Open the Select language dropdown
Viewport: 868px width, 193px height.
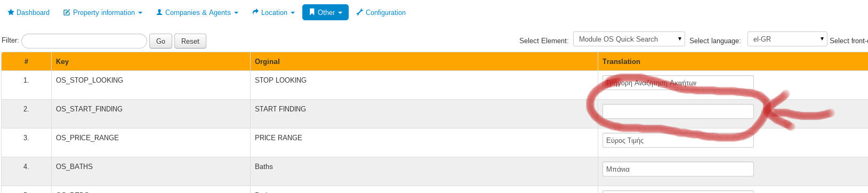pos(787,39)
